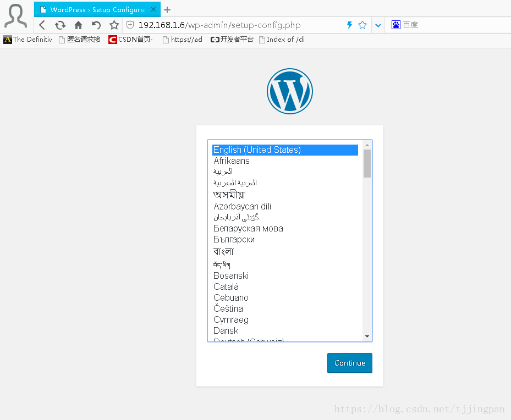This screenshot has width=511, height=420.
Task: Click the Continue button
Action: click(350, 363)
